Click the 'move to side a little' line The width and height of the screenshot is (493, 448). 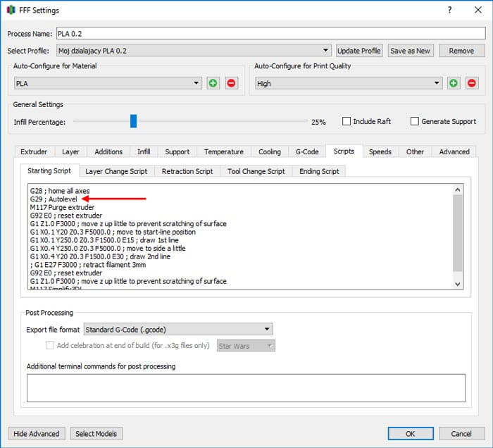[108, 249]
